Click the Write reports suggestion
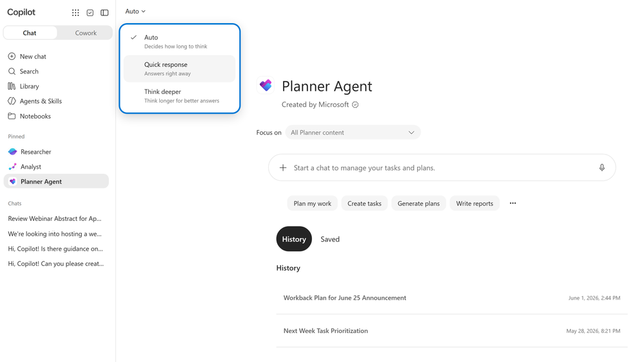The width and height of the screenshot is (644, 362). [474, 203]
